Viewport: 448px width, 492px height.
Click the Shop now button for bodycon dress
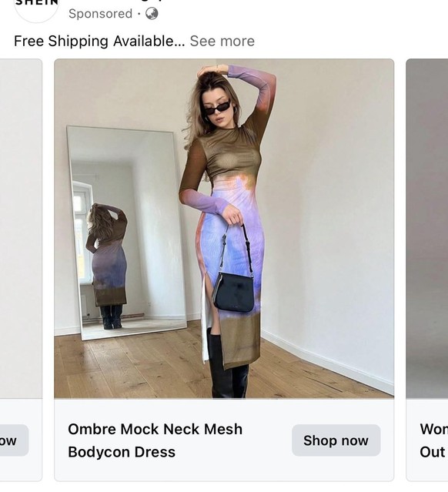[x=336, y=440]
